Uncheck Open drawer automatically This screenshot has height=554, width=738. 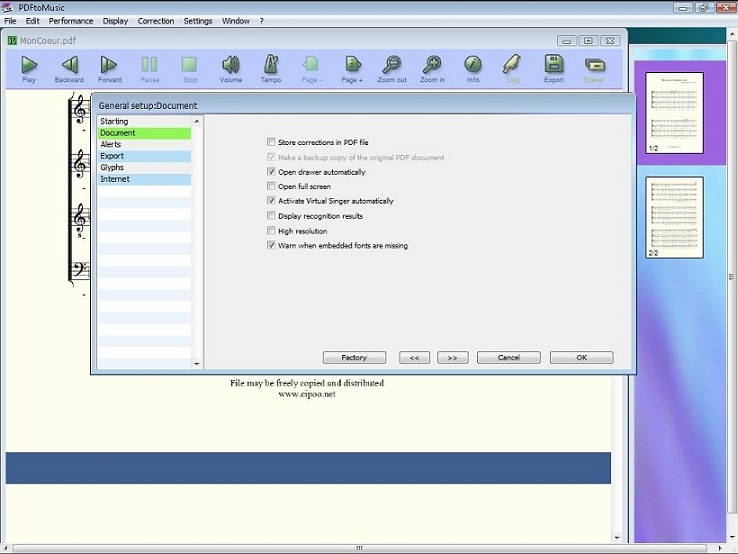click(x=271, y=172)
